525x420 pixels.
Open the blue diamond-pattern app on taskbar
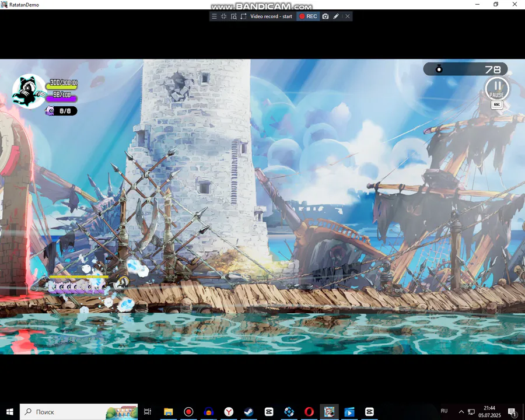pos(289,412)
